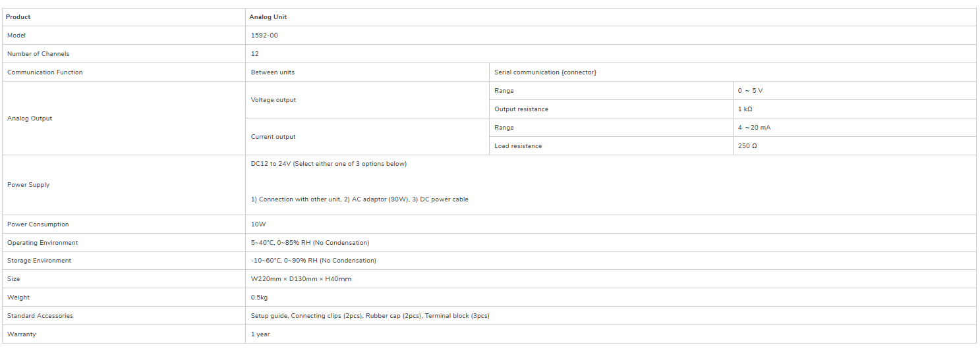Click the "Voltage output" cell
This screenshot has width=980, height=362.
pos(274,100)
